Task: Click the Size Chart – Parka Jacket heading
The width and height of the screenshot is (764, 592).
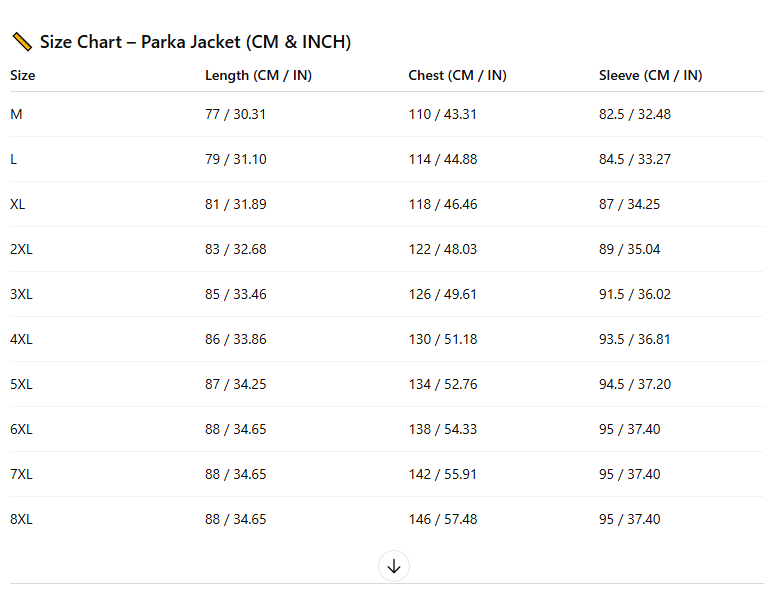Action: coord(195,42)
